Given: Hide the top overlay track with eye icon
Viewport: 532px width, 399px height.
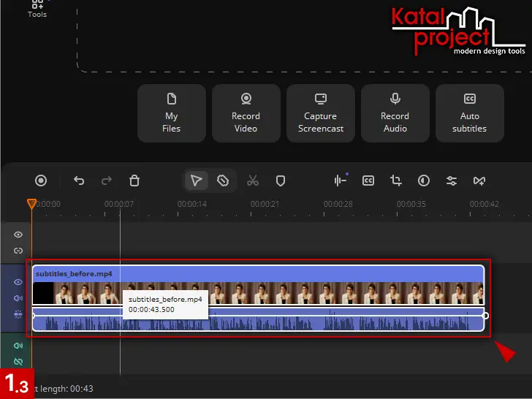Looking at the screenshot, I should click(18, 235).
